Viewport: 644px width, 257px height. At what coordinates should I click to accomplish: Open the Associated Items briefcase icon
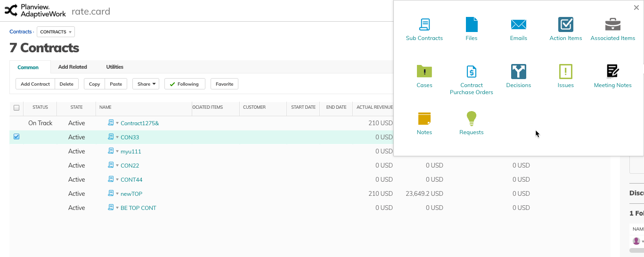613,24
